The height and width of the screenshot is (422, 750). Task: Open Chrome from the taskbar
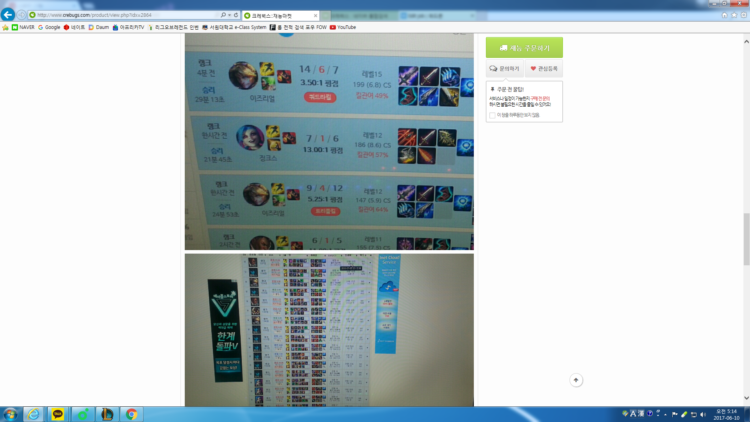(x=131, y=413)
